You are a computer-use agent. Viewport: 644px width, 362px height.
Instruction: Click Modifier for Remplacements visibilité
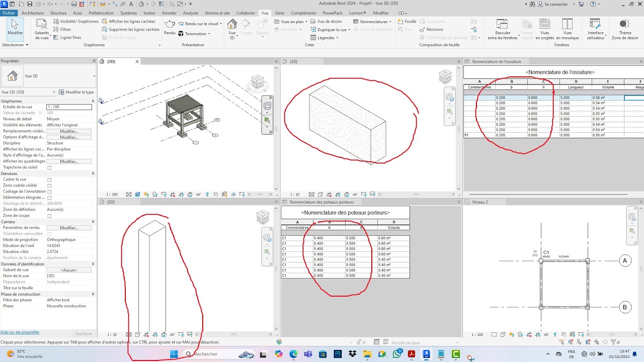coord(69,131)
